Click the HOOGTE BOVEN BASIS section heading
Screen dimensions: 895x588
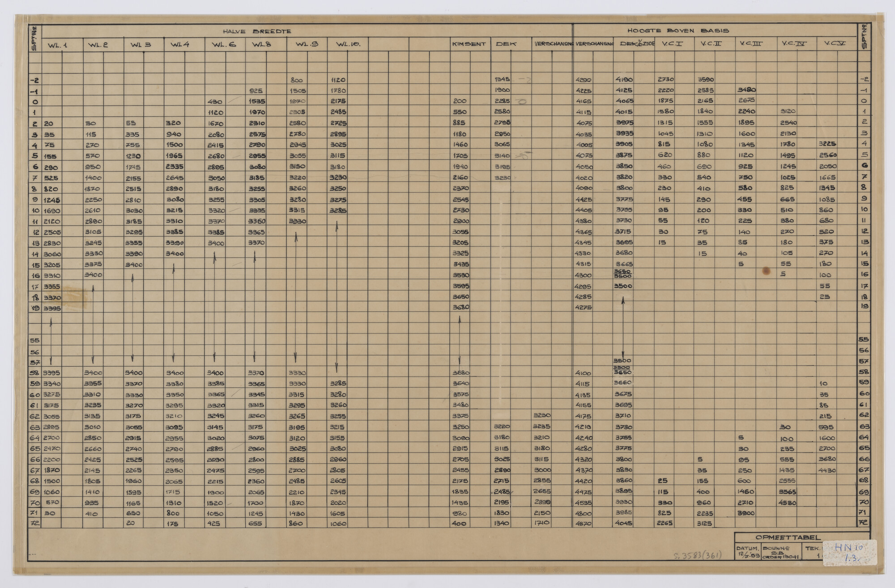(678, 31)
